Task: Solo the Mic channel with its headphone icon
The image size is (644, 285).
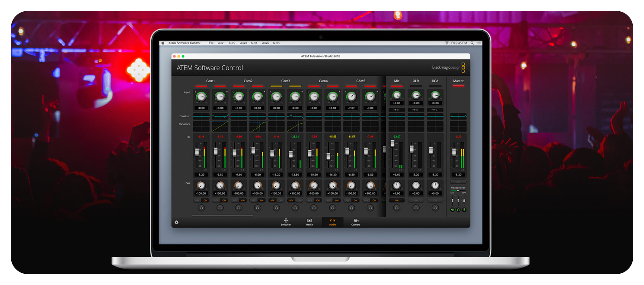Action: pos(397,208)
